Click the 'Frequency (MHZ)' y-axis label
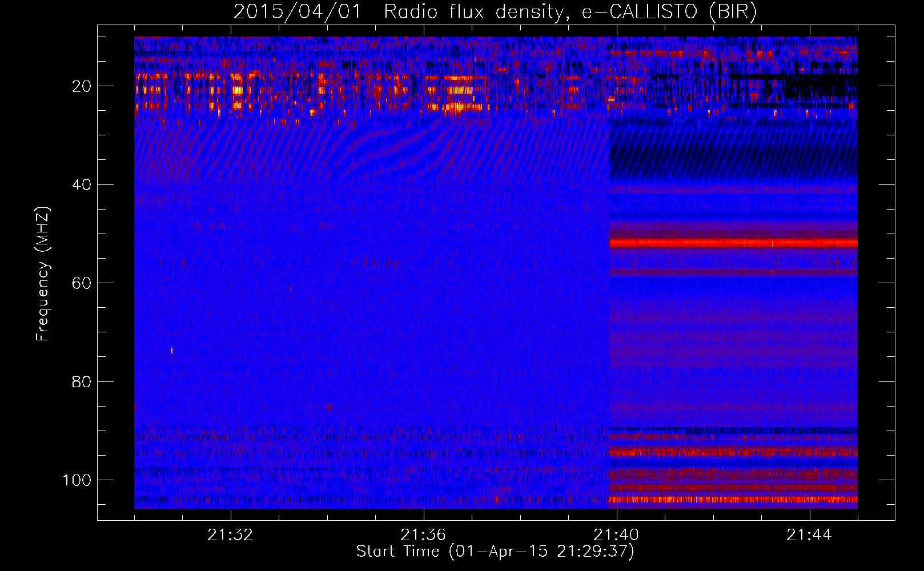924x571 pixels. tap(43, 274)
